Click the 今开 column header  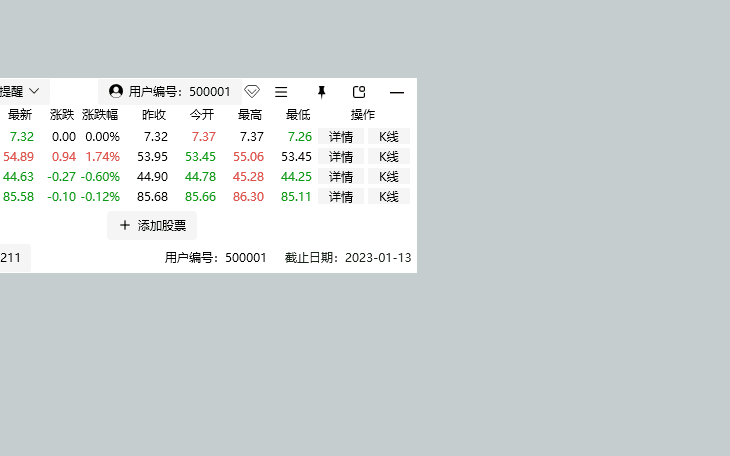click(x=202, y=115)
